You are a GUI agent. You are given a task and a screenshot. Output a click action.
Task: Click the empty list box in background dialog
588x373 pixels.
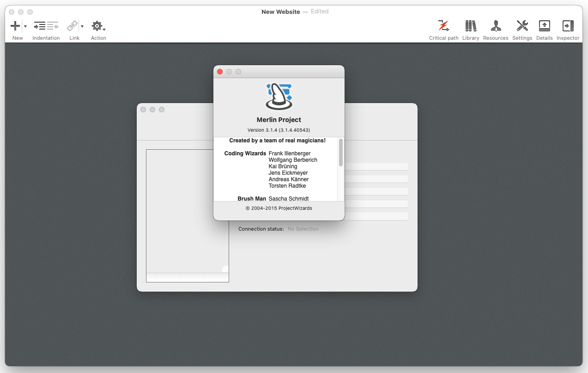click(x=187, y=211)
